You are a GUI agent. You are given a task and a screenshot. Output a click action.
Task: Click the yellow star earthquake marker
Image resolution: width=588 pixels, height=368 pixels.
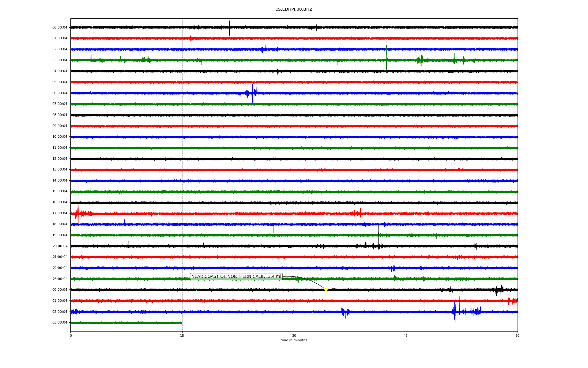tap(326, 289)
